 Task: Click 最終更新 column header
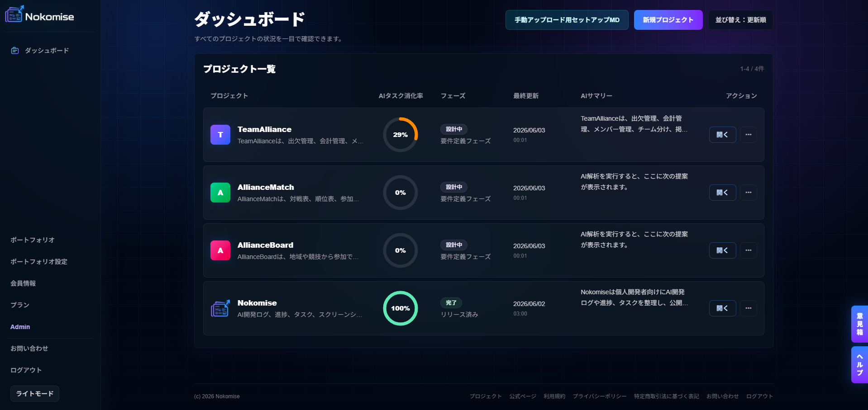point(526,96)
